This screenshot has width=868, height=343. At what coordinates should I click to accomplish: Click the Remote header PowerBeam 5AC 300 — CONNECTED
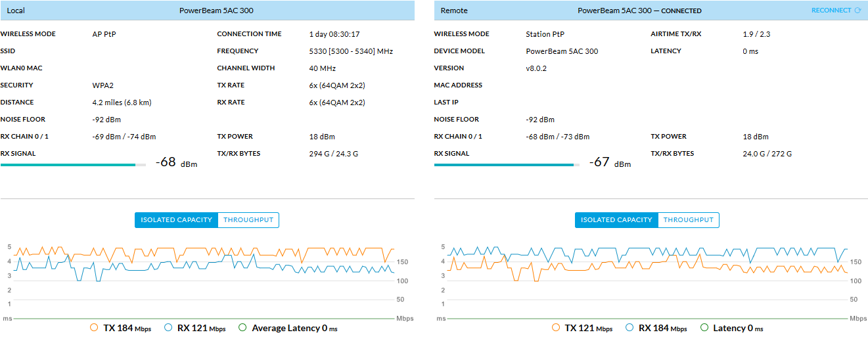click(639, 11)
